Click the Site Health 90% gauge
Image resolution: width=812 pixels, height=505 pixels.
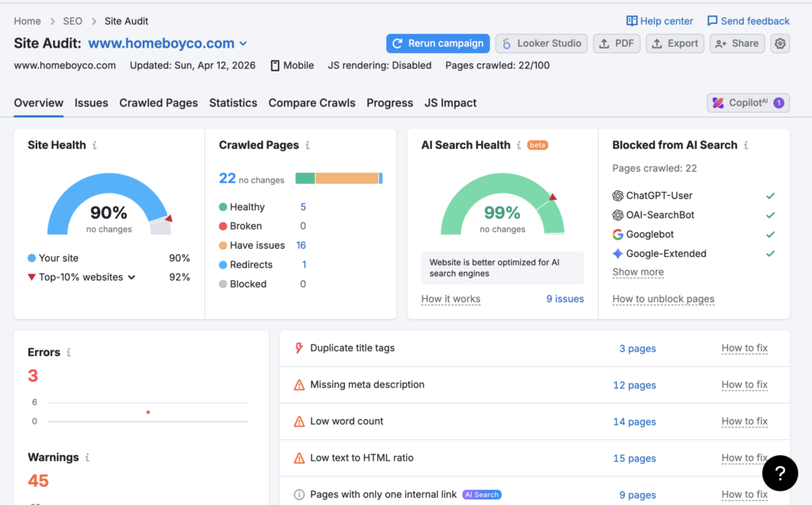tap(109, 205)
